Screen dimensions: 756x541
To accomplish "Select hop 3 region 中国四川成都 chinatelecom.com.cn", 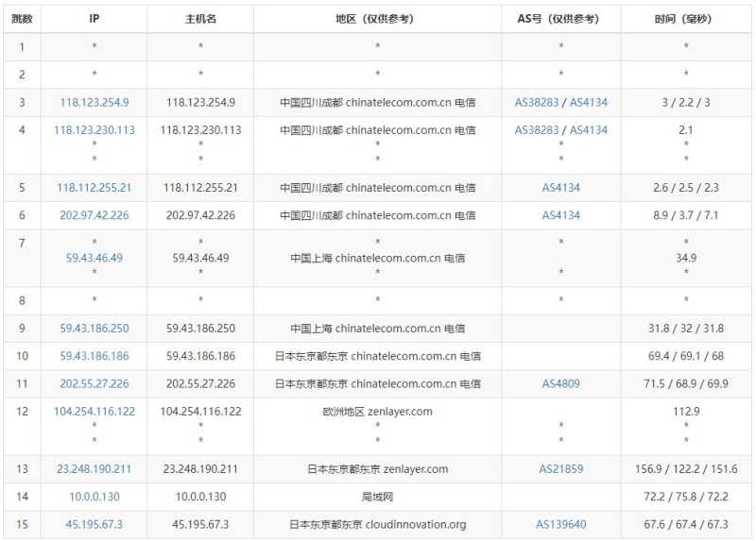I will click(377, 102).
